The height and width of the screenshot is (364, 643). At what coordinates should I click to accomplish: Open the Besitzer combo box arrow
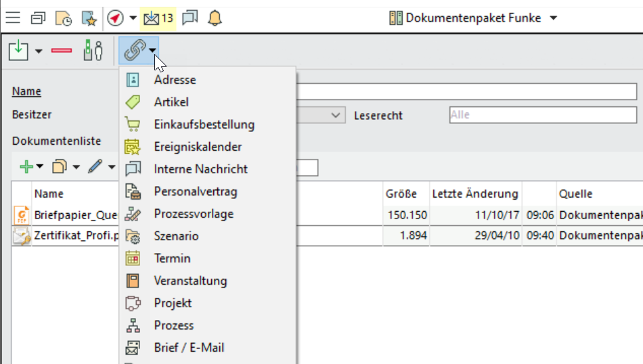(x=336, y=116)
